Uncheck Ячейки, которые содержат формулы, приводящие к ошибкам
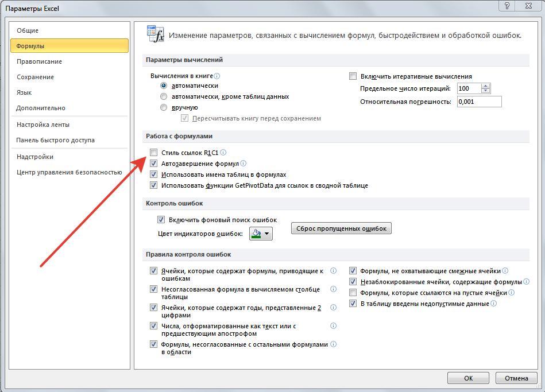 click(154, 271)
